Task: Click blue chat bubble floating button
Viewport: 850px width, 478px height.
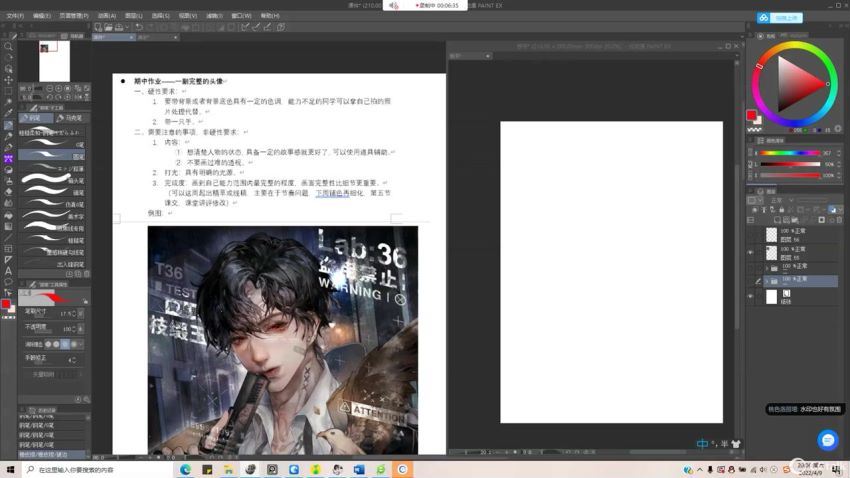Action: click(x=828, y=440)
